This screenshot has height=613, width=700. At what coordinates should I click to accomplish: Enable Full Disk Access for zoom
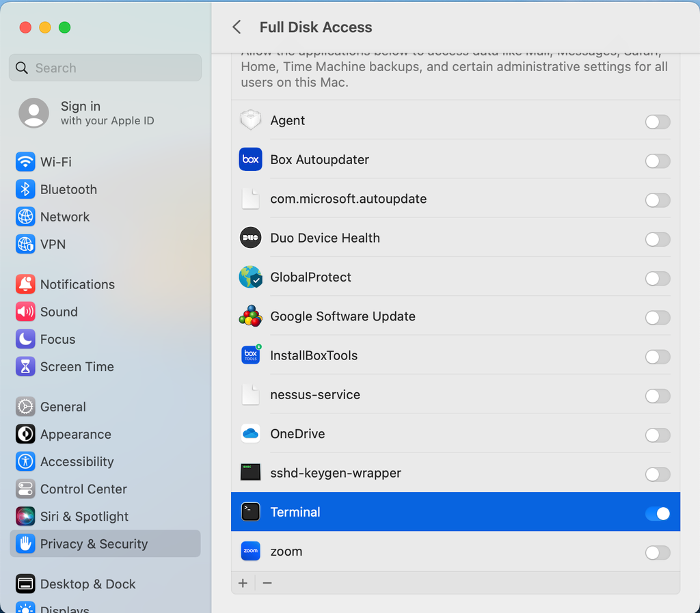(x=658, y=552)
